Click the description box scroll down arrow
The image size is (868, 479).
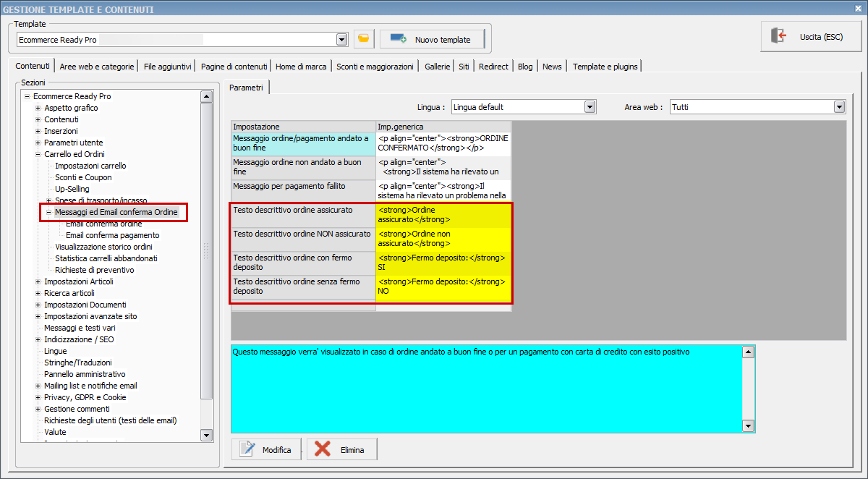749,426
